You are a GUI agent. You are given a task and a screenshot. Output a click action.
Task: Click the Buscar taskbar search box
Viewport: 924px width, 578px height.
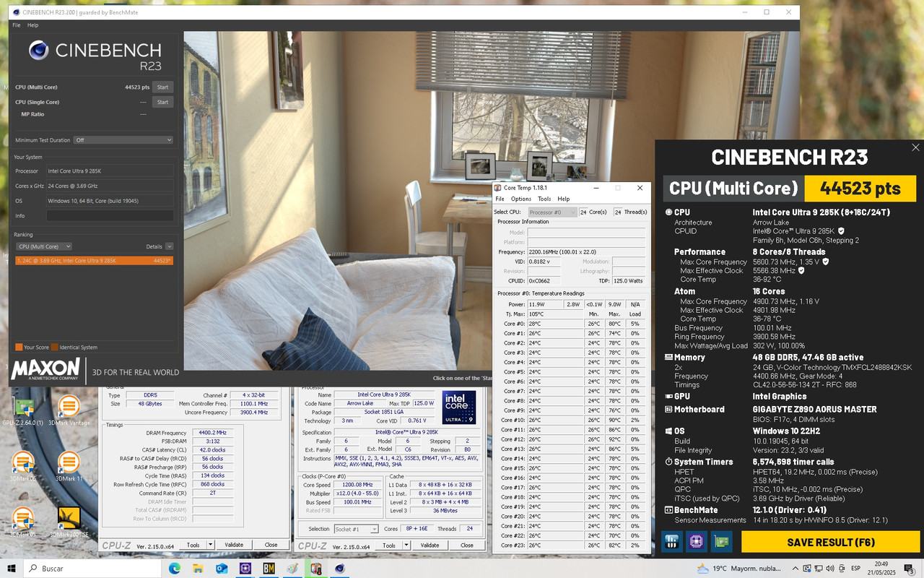coord(94,569)
